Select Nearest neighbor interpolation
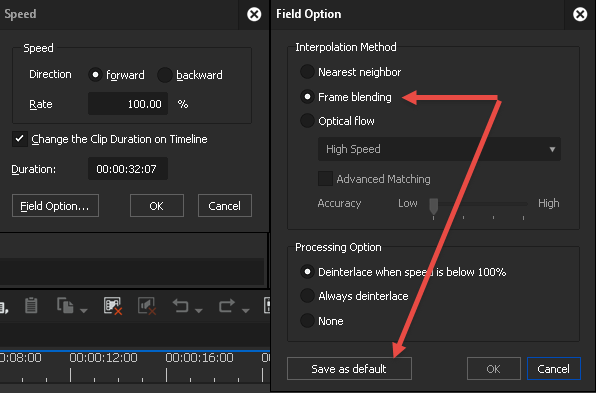Screen dimensions: 596x393 coord(307,72)
